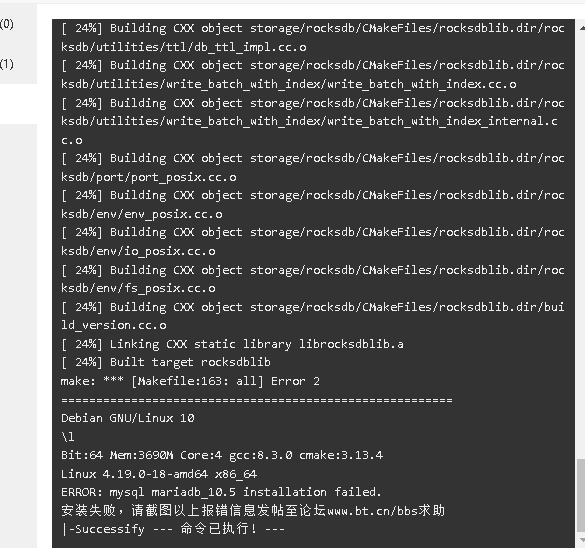Click the empty scrollbar track above thumb

pyautogui.click(x=581, y=245)
